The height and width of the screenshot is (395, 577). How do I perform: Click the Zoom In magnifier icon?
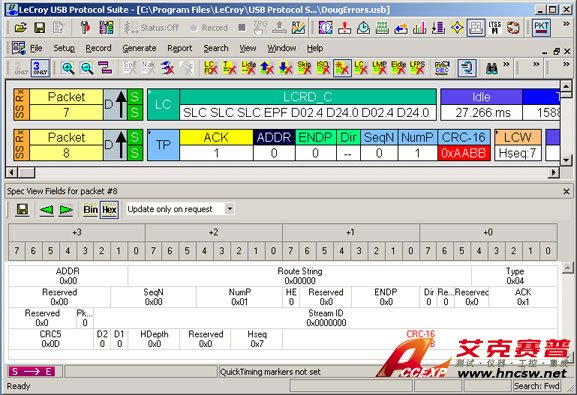click(x=68, y=68)
